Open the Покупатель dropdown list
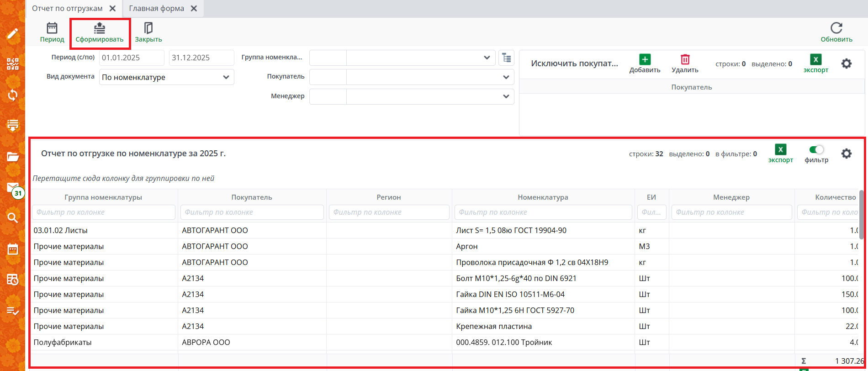The image size is (868, 371). point(506,77)
